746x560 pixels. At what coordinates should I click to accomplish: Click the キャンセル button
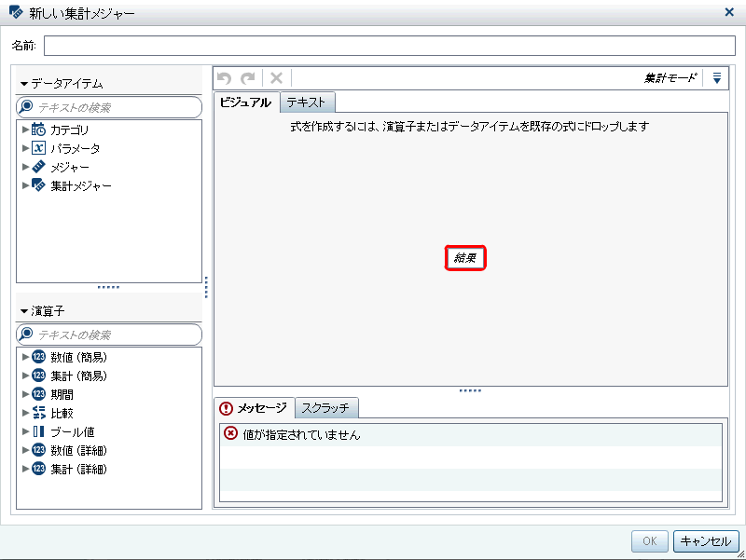tap(706, 541)
